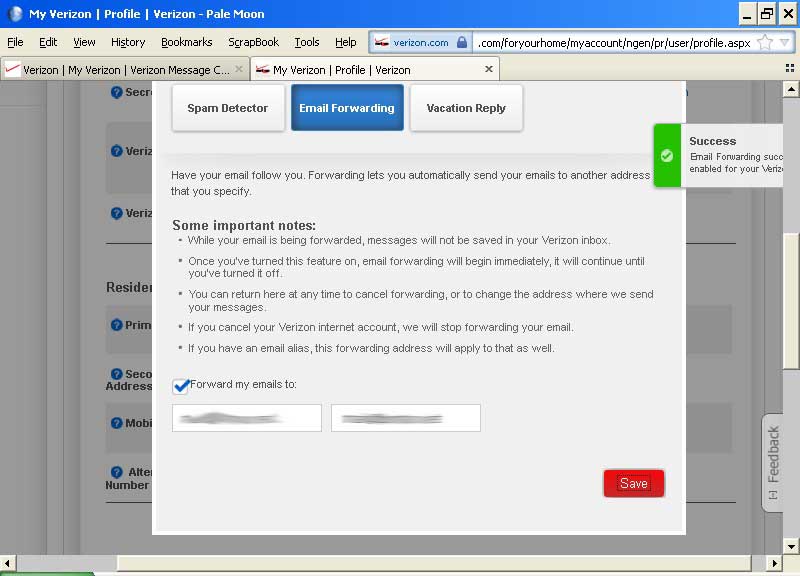Click the padlock icon in the address bar
Viewport: 800px width, 576px height.
[x=461, y=42]
